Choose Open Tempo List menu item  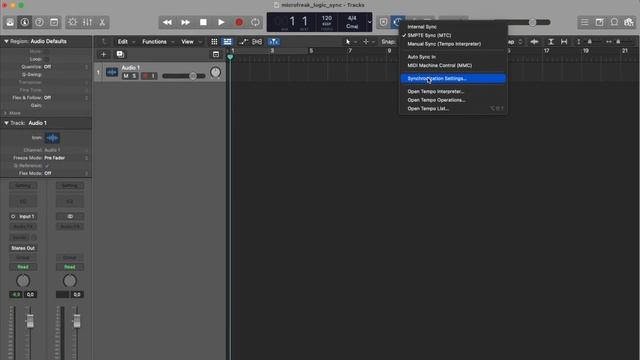point(453,109)
